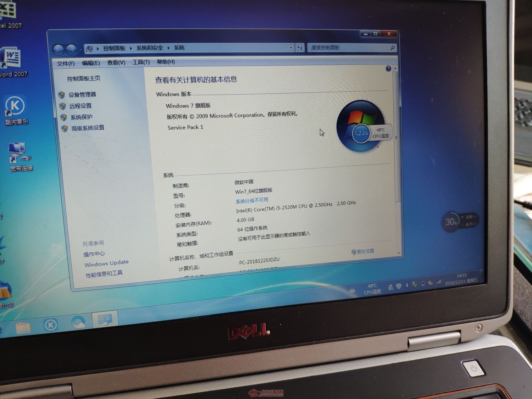Click the 搜索控制面板 search field

(x=352, y=48)
